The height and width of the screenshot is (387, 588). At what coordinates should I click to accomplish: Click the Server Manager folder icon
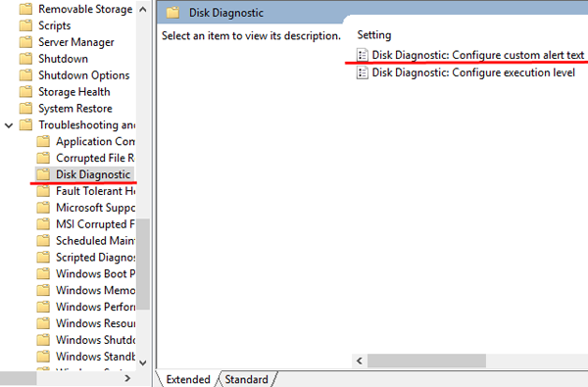pyautogui.click(x=25, y=41)
